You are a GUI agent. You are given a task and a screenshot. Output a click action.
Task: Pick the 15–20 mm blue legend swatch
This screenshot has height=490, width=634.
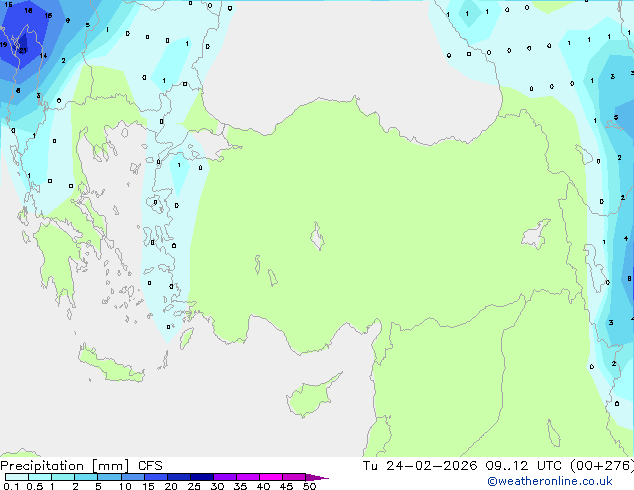point(155,477)
